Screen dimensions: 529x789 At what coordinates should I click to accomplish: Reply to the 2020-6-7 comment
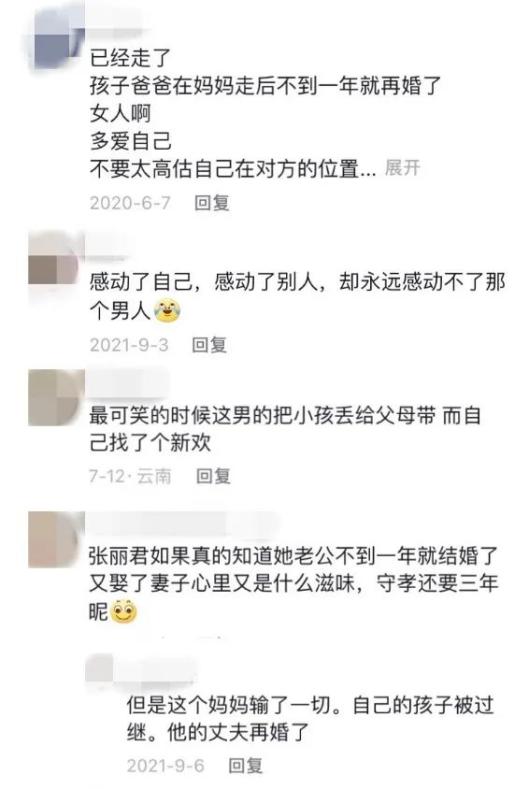click(212, 203)
